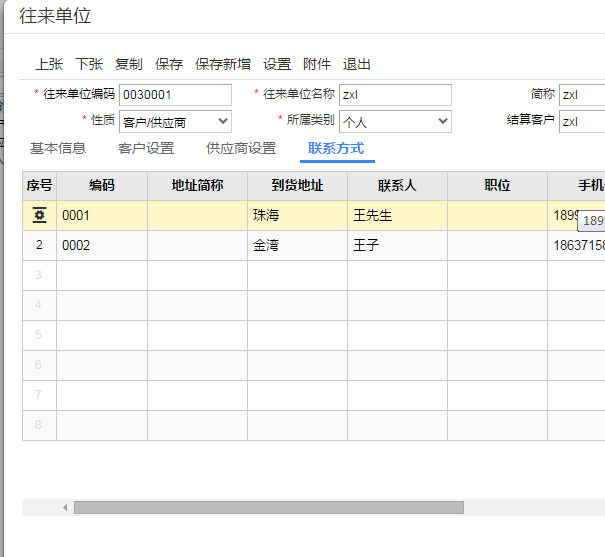
Task: Switch to the 供应商设置 tab
Action: [x=241, y=148]
